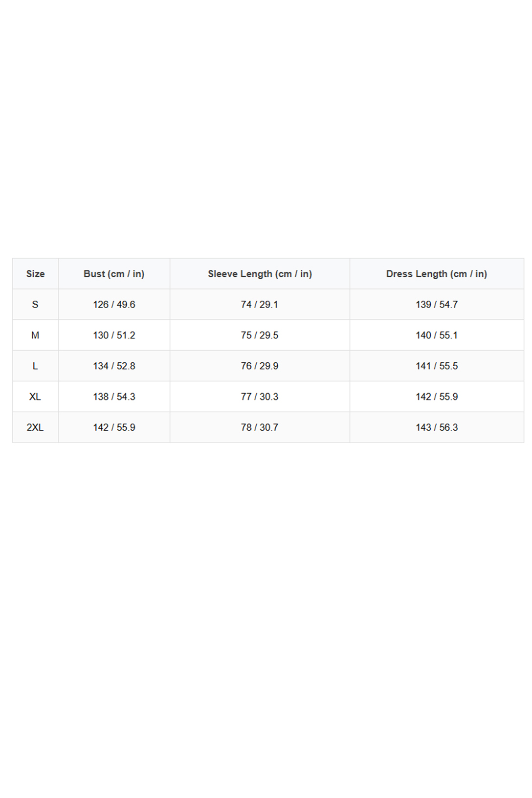532x798 pixels.
Task: Select the S size row label
Action: [x=35, y=305]
